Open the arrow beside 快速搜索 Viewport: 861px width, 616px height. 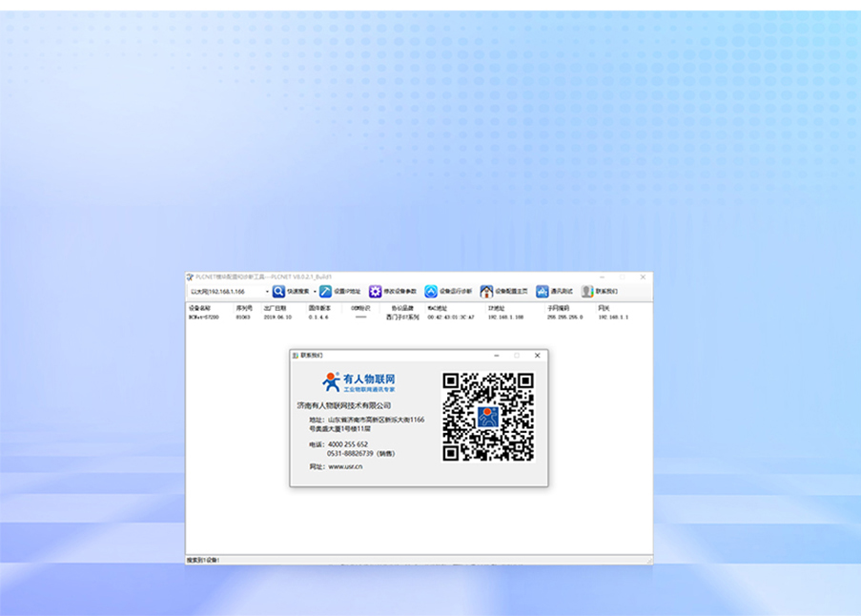click(x=315, y=292)
